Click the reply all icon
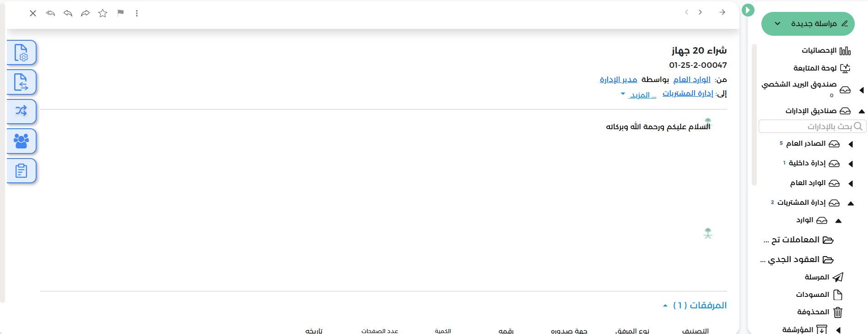The width and height of the screenshot is (868, 334). click(51, 13)
